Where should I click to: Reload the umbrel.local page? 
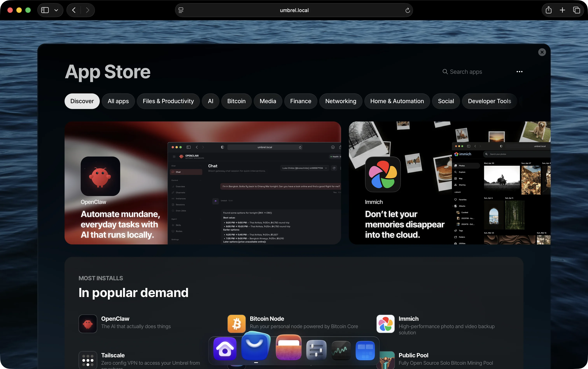407,10
